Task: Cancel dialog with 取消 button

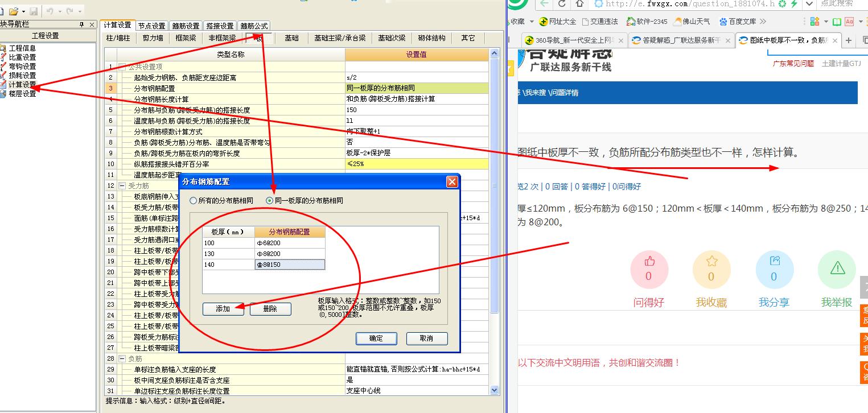Action: coord(427,338)
